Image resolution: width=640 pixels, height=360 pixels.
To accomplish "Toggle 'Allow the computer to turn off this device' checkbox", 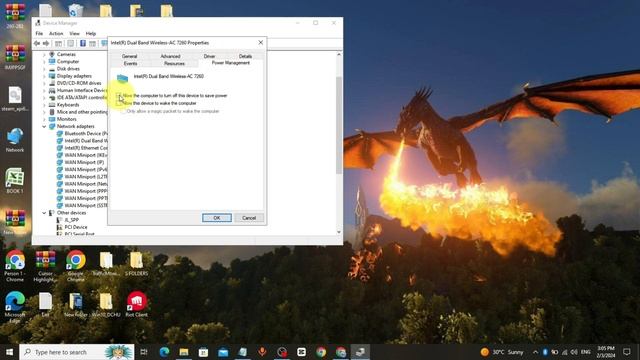I will tap(119, 96).
